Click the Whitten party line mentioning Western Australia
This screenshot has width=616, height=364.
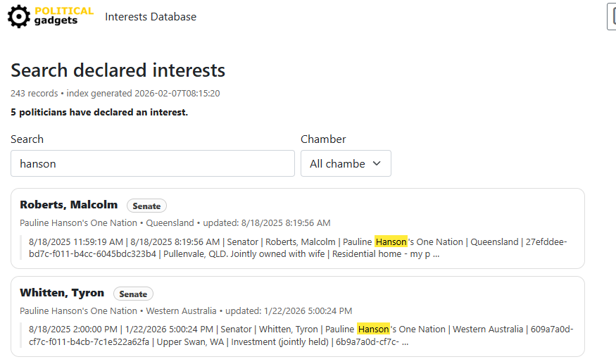click(x=186, y=311)
